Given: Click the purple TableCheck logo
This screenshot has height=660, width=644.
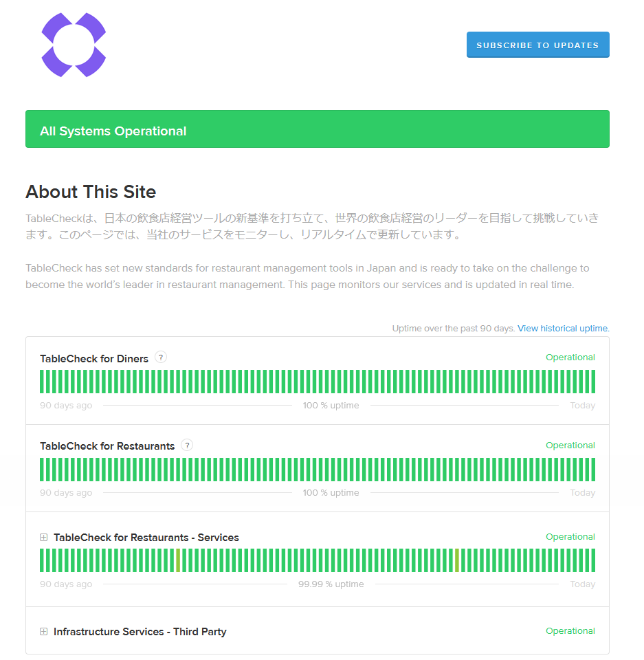Looking at the screenshot, I should pyautogui.click(x=74, y=45).
